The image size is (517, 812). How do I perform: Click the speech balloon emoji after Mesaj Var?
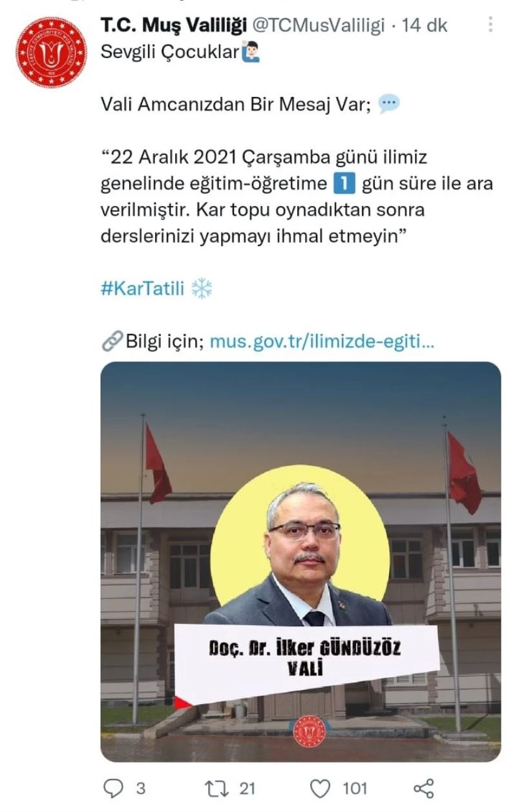(389, 104)
